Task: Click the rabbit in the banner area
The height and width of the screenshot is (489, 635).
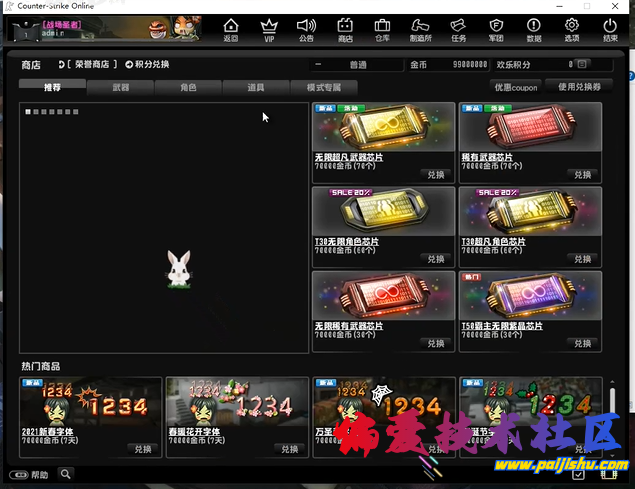Action: pyautogui.click(x=179, y=269)
